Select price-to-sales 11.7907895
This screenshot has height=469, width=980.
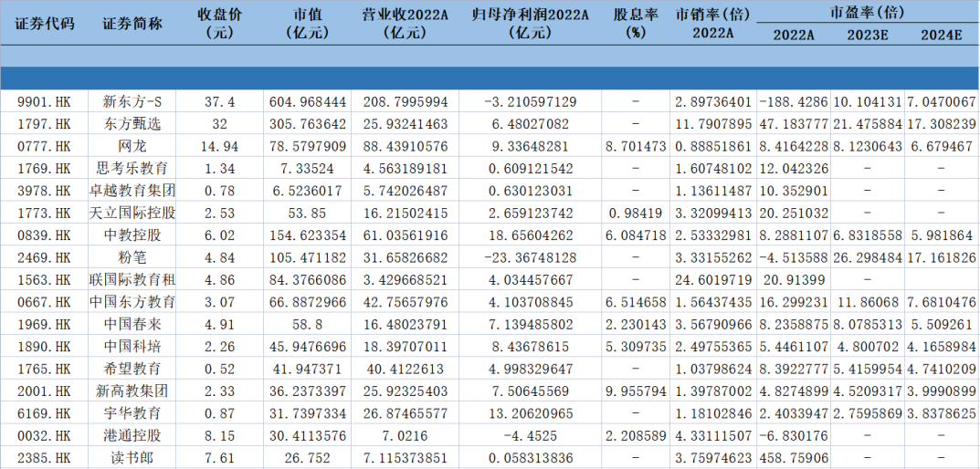pos(712,124)
